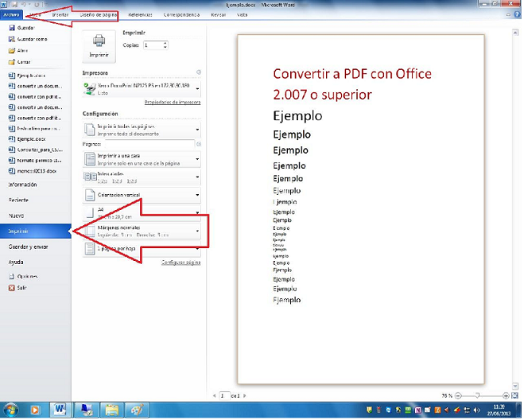Image resolution: width=524 pixels, height=420 pixels.
Task: Open recent file Instructivo para...
Action: pos(34,129)
